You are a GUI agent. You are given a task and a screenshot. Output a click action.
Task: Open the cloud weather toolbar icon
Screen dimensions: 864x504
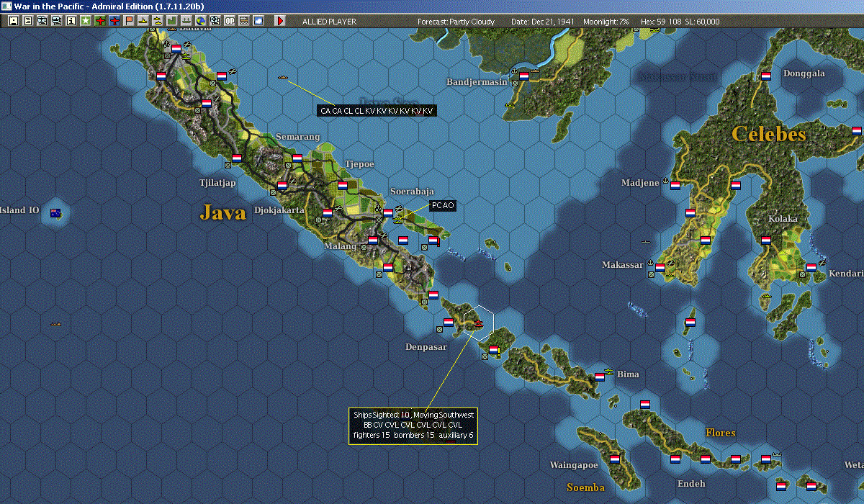point(258,21)
